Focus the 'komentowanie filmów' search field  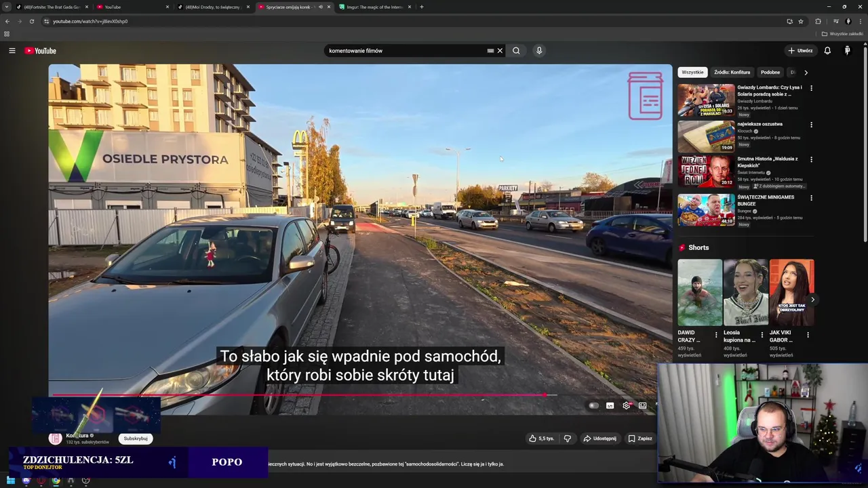pyautogui.click(x=406, y=51)
